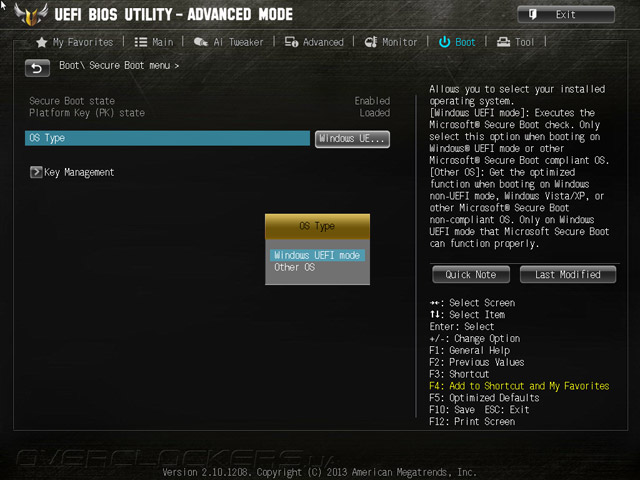Click the Ai Tweaker gauge icon
This screenshot has width=640, height=480.
tap(200, 42)
